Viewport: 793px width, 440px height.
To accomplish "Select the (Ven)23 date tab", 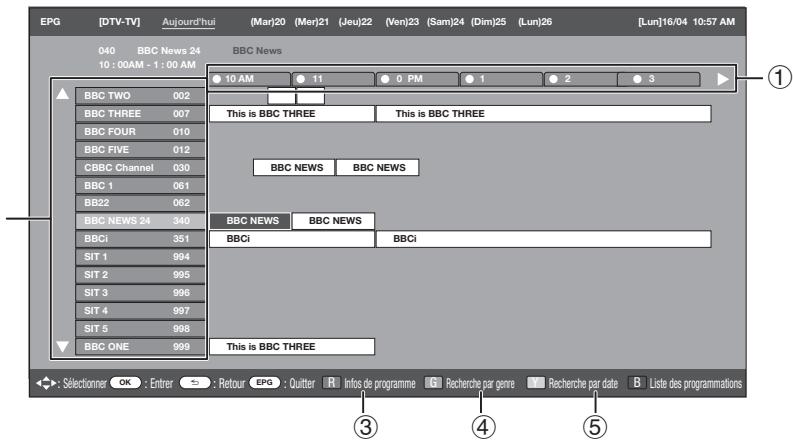I will pos(402,22).
